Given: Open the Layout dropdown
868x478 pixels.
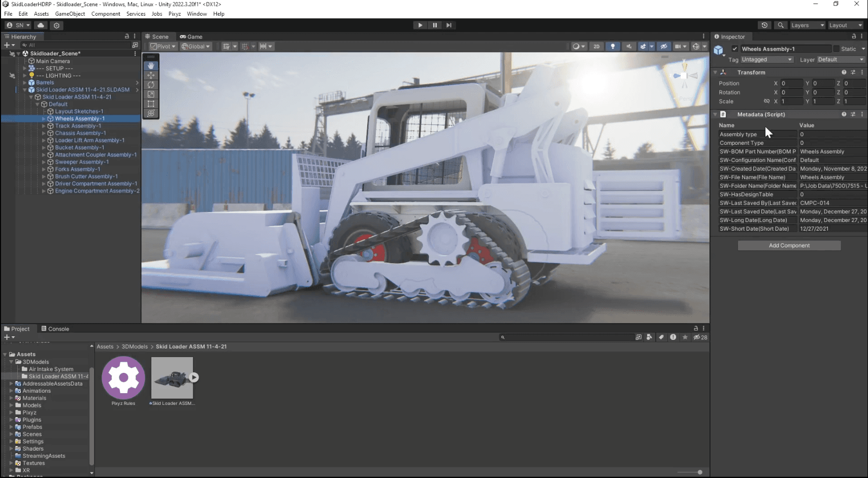Looking at the screenshot, I should 845,25.
